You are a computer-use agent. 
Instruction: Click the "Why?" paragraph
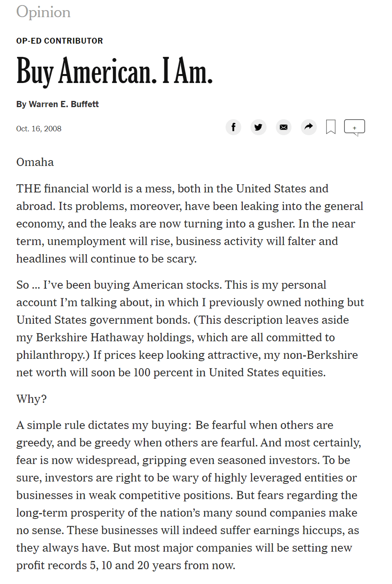pyautogui.click(x=32, y=399)
